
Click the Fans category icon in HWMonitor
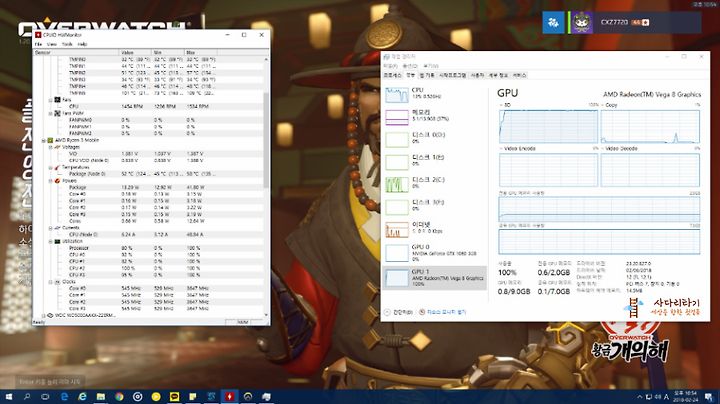click(57, 100)
